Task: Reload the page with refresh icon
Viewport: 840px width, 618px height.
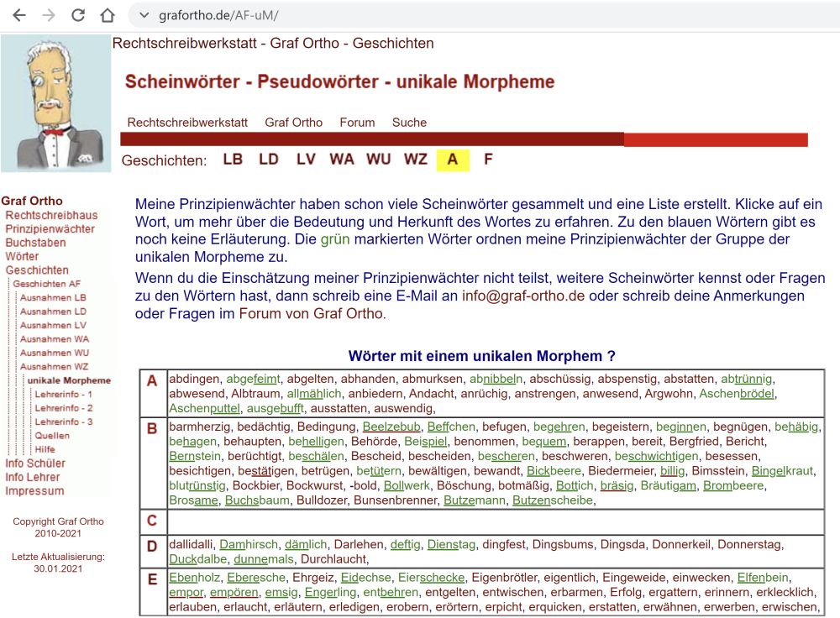Action: (x=78, y=15)
